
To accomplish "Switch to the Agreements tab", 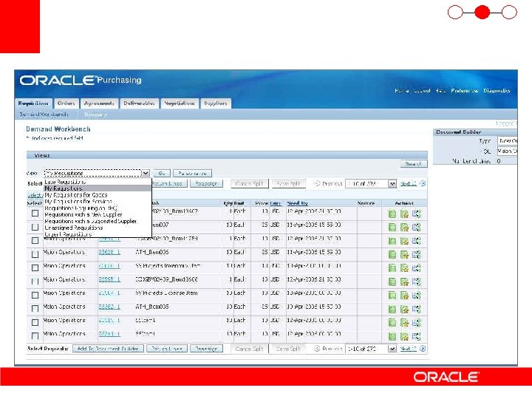I will coord(99,103).
